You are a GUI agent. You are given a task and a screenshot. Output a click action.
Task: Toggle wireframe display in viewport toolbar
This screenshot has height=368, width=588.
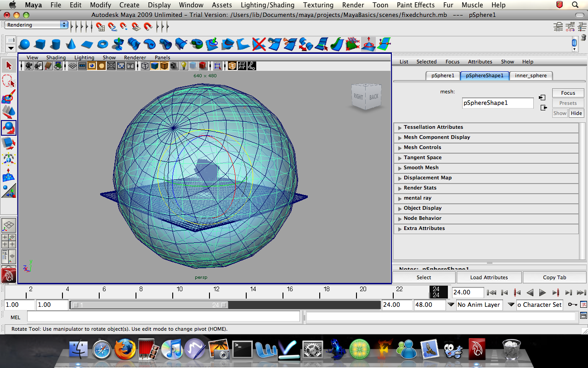pos(145,66)
